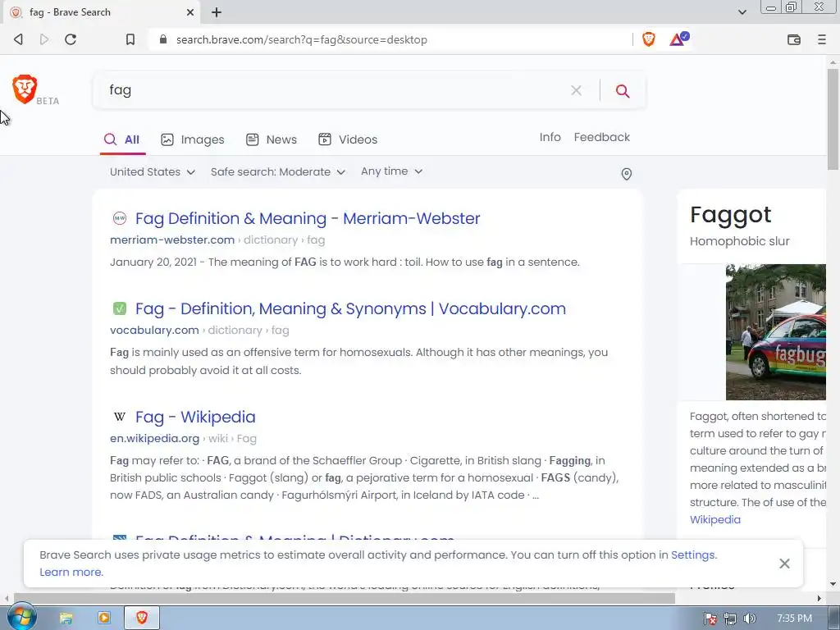The image size is (840, 630).
Task: Open Settings link in the metrics notice
Action: click(692, 555)
